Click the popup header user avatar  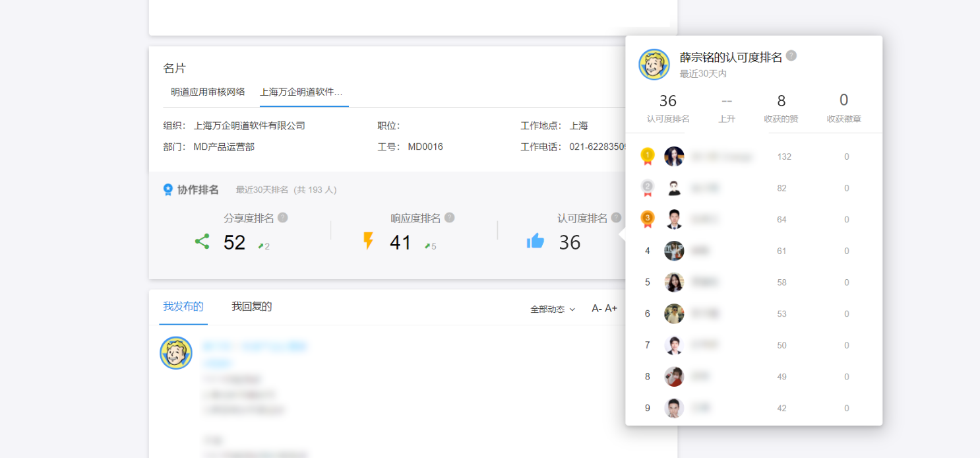pos(654,65)
